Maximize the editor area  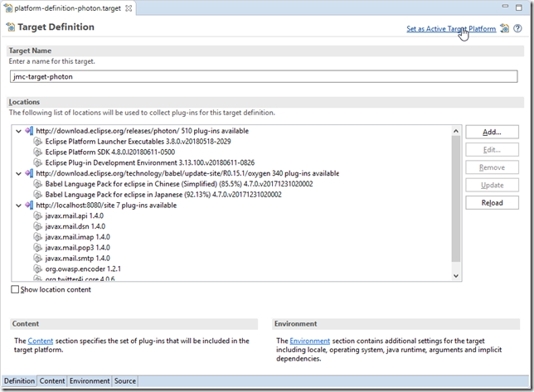tap(519, 7)
